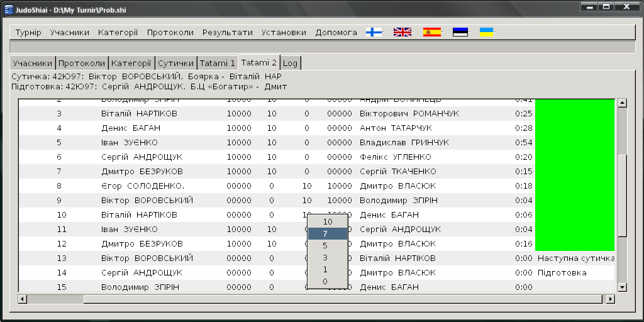Open the Log tab
Viewport: 644px width, 322px height.
coord(290,63)
